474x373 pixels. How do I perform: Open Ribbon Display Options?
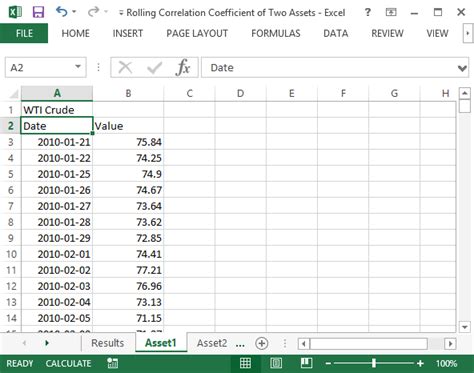(391, 13)
